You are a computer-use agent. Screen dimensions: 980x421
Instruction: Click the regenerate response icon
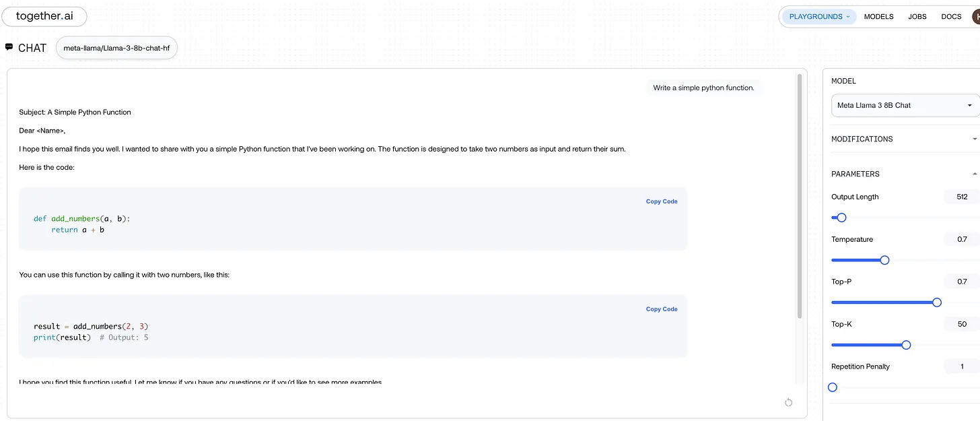[x=788, y=402]
